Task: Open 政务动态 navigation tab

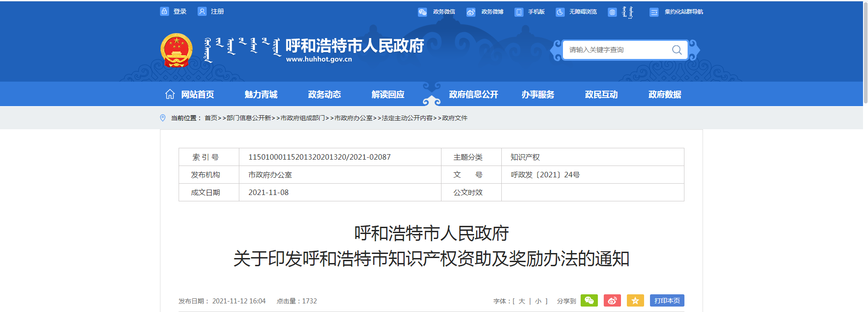Action: [325, 94]
